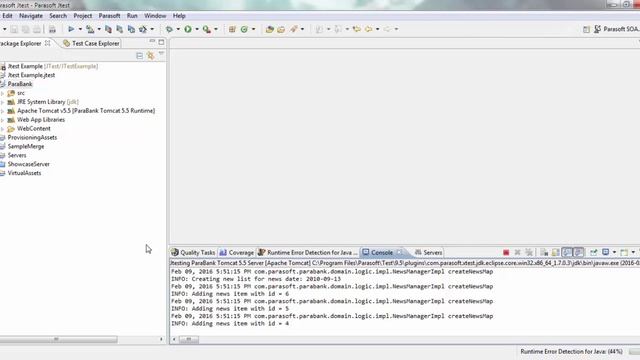This screenshot has height=360, width=640.
Task: Toggle Show Console When Standard Out Changes
Action: coord(567,253)
